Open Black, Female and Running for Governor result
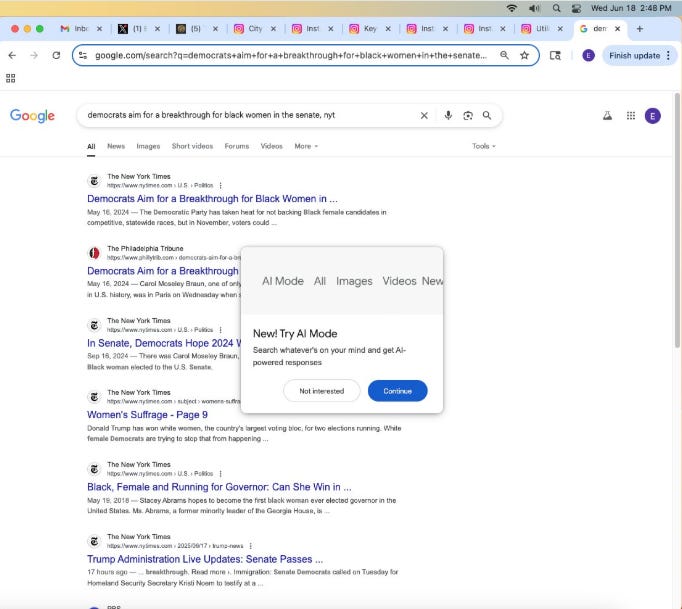The height and width of the screenshot is (609, 682). pyautogui.click(x=219, y=487)
